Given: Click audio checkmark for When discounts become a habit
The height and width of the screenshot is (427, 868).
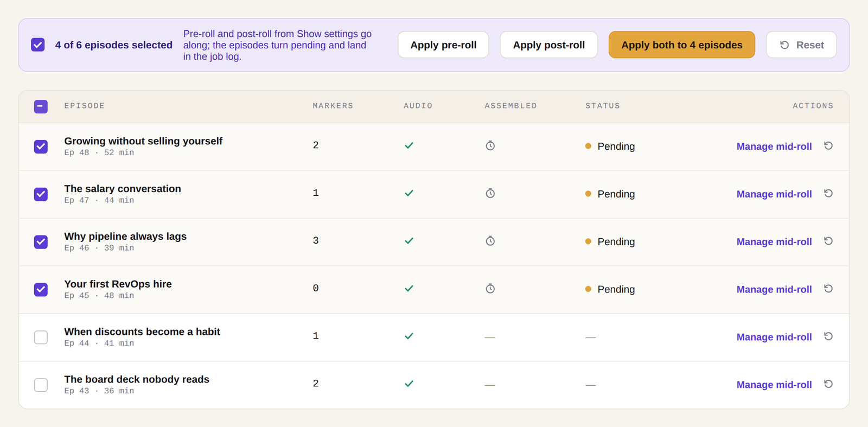Looking at the screenshot, I should click(x=409, y=336).
